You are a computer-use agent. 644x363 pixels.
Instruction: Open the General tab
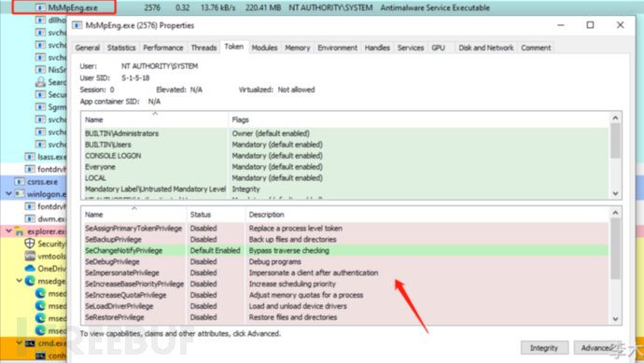click(x=88, y=48)
